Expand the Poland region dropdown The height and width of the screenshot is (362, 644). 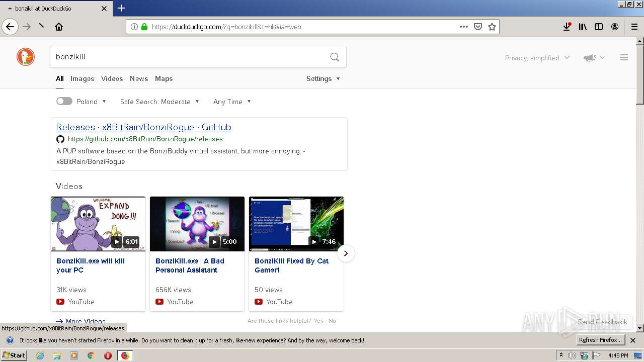92,102
